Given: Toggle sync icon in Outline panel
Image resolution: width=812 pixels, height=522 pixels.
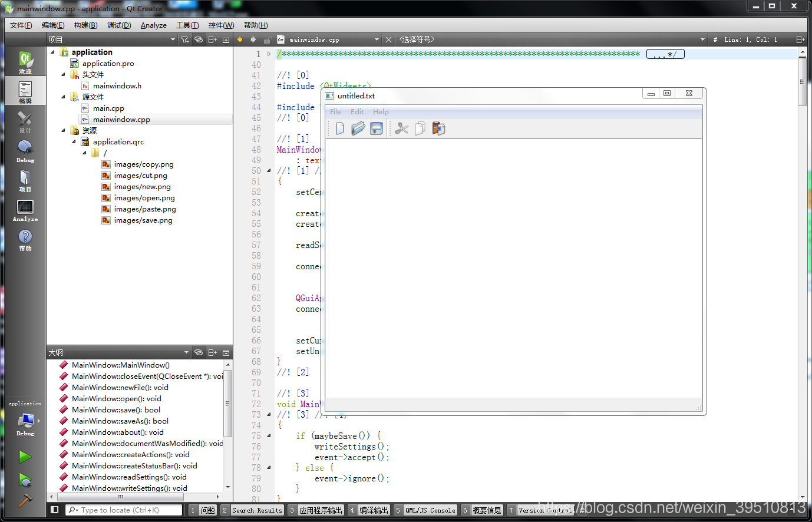Looking at the screenshot, I should pyautogui.click(x=199, y=352).
